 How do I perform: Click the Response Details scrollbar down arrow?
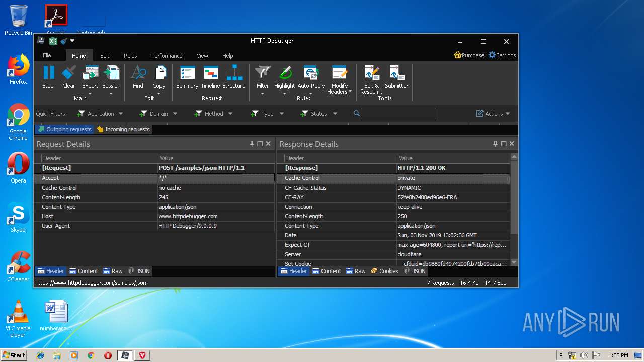pyautogui.click(x=514, y=262)
